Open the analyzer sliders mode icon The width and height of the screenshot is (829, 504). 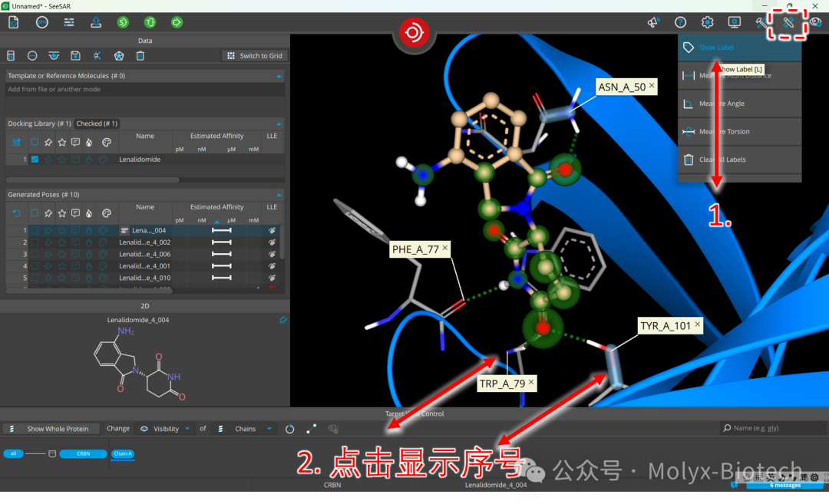pyautogui.click(x=69, y=22)
